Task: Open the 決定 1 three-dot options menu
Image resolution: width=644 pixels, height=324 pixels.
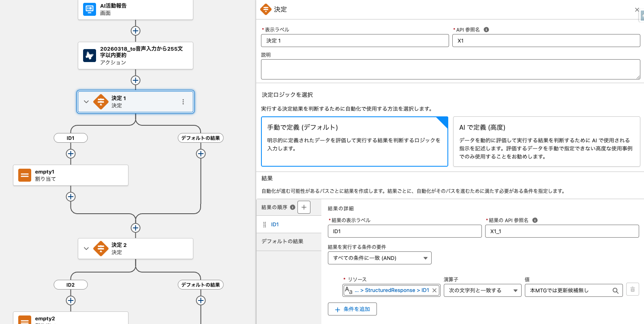Action: 183,102
